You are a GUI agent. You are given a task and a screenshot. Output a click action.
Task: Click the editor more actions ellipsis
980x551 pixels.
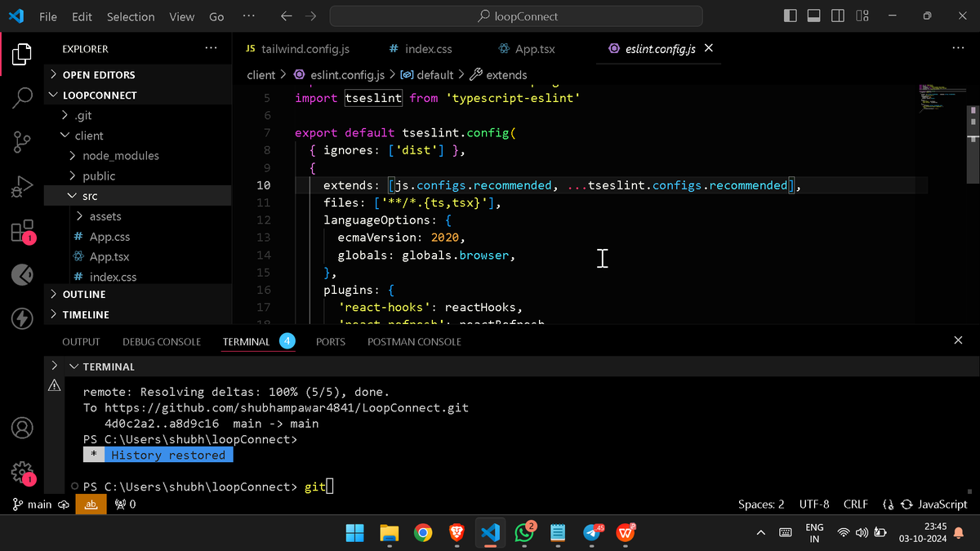[x=958, y=49]
